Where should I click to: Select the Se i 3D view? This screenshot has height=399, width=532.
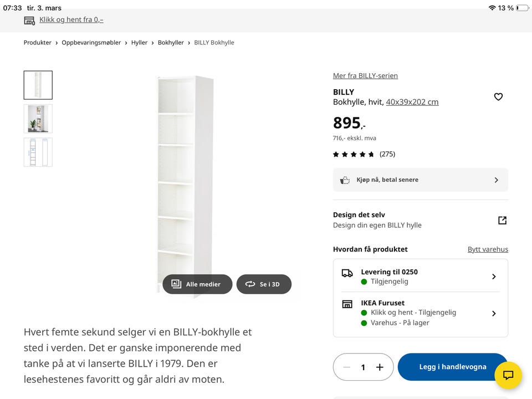click(x=264, y=284)
